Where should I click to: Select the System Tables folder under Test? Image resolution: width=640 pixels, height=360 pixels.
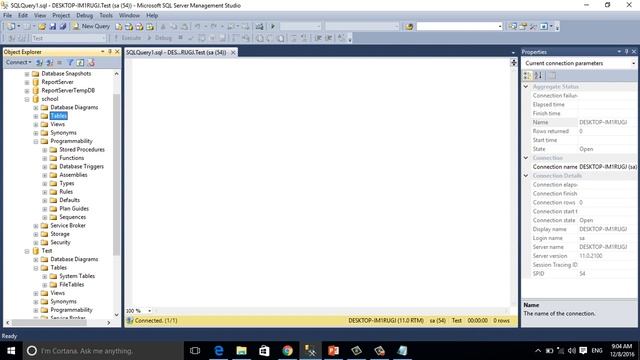(77, 276)
